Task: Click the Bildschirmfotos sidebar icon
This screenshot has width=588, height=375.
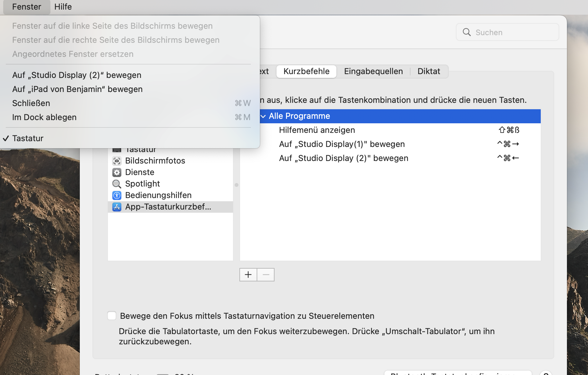Action: tap(117, 161)
